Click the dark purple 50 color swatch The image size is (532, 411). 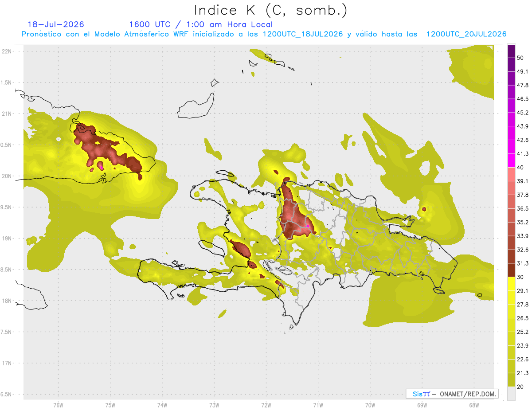pyautogui.click(x=511, y=51)
